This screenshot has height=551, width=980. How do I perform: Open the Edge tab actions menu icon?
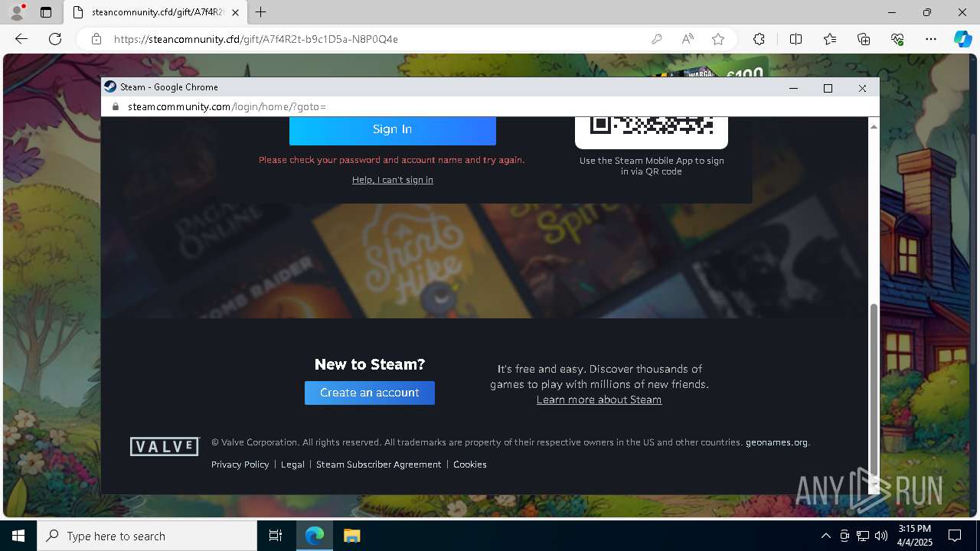click(46, 12)
